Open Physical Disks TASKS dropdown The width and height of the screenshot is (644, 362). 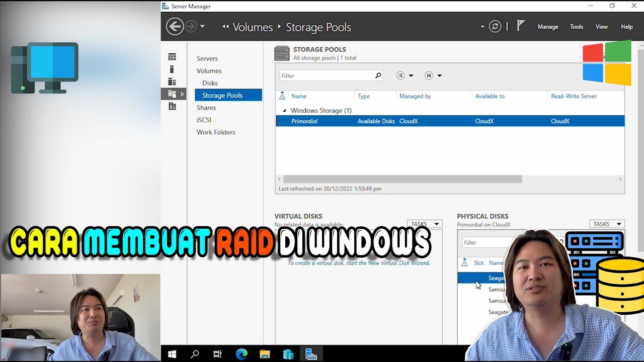click(x=607, y=224)
